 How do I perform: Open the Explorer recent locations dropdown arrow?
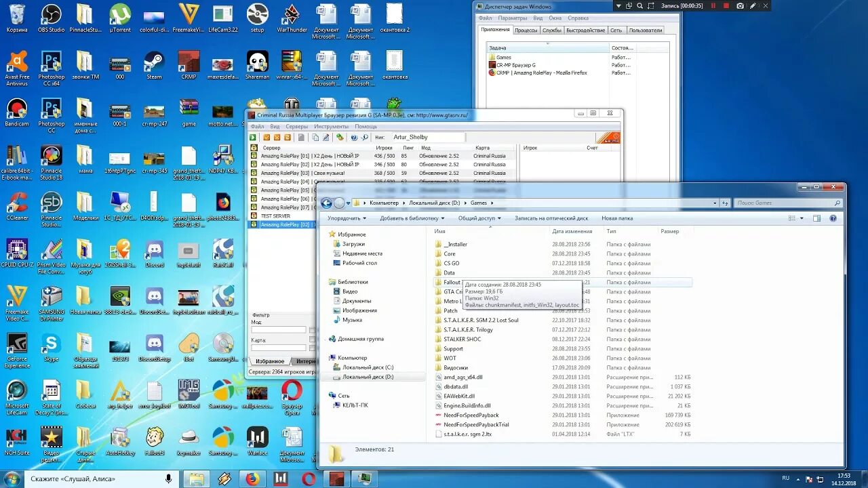point(349,203)
